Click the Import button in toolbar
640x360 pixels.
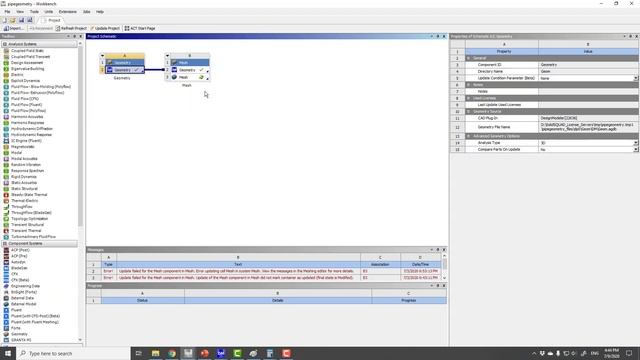click(x=13, y=28)
